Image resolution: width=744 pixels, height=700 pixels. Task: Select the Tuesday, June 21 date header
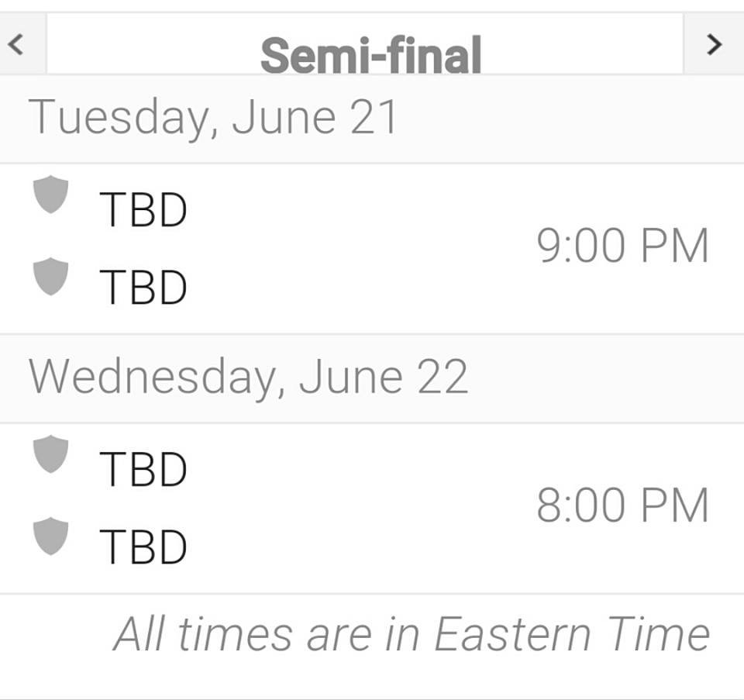pos(213,117)
